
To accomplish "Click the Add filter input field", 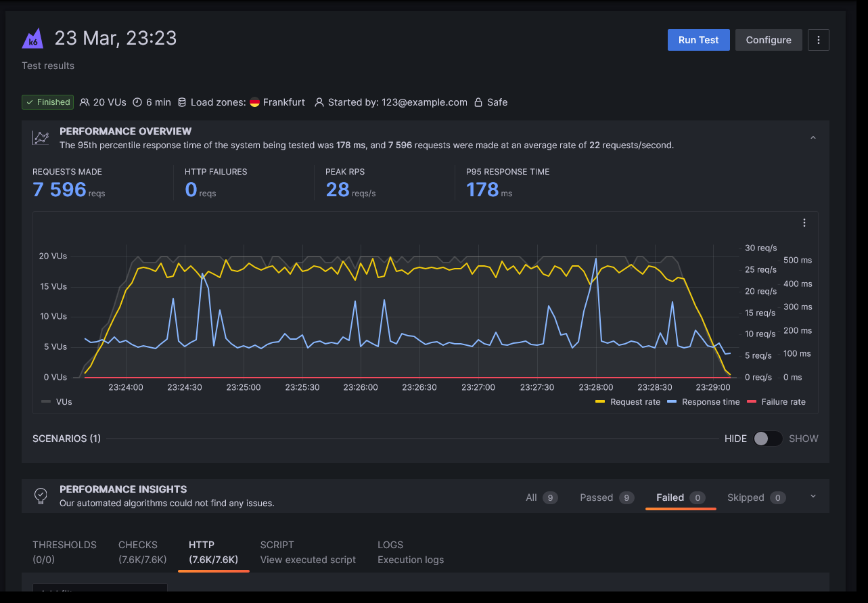I will (99, 589).
